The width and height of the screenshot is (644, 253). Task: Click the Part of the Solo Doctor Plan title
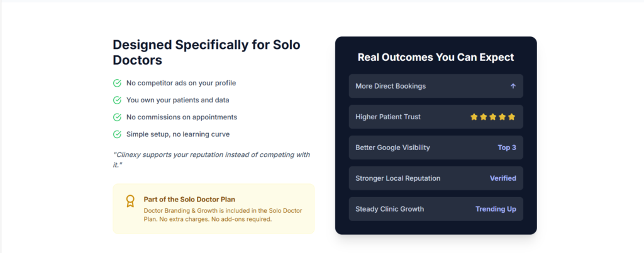pyautogui.click(x=189, y=199)
